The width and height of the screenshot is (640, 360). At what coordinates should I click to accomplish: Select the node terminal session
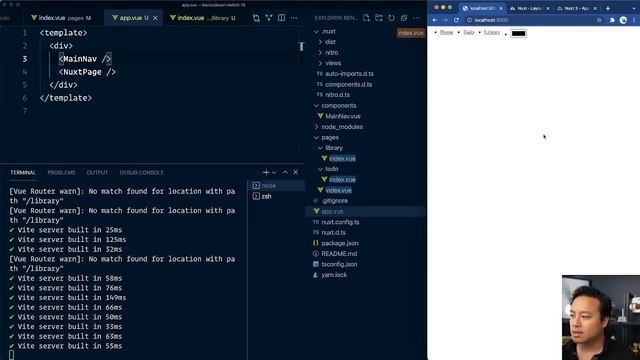coord(277,186)
